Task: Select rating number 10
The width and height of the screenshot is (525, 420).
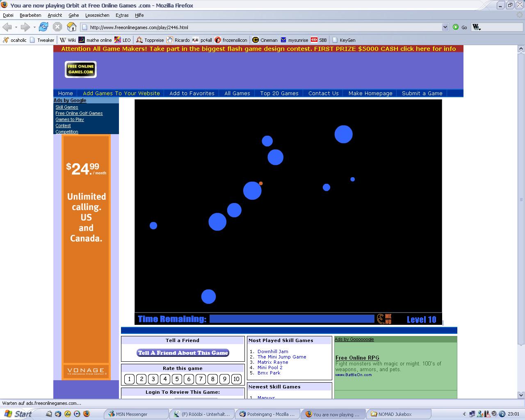Action: click(x=236, y=379)
